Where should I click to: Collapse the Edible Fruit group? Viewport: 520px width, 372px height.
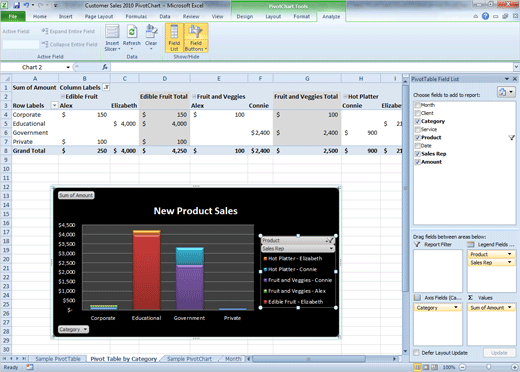click(62, 96)
